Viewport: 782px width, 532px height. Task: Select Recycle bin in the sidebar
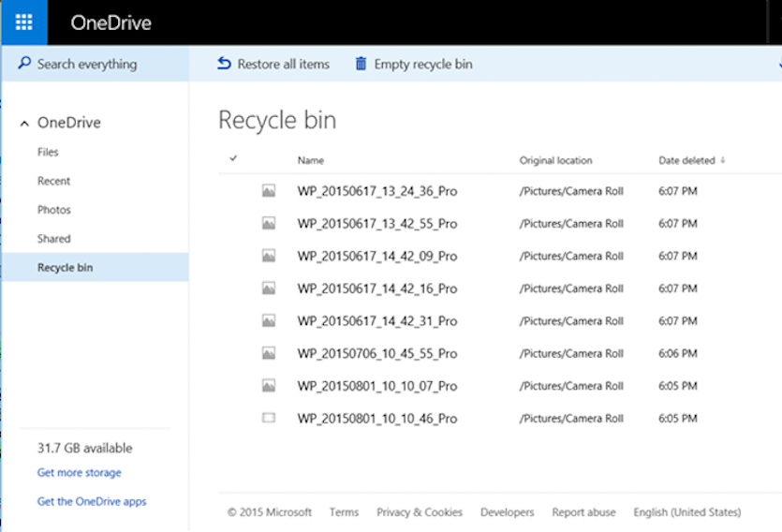pos(95,267)
